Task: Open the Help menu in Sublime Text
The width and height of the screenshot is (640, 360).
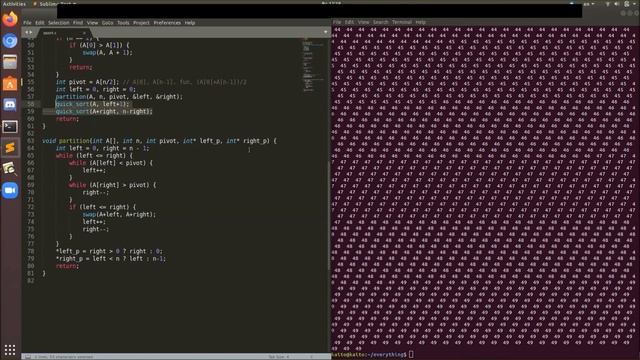Action: pos(190,23)
